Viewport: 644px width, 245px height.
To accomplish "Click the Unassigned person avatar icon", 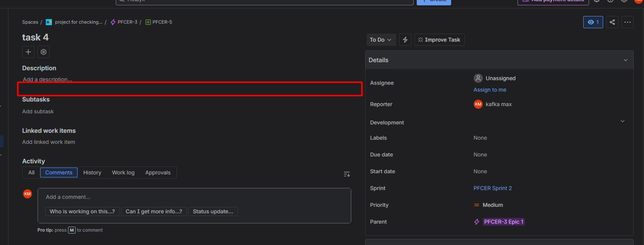I will [x=478, y=78].
